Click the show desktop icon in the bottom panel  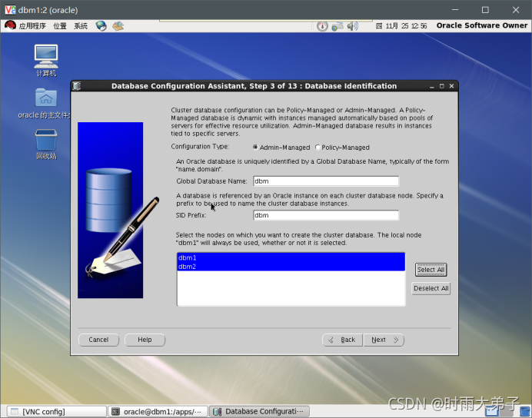(x=525, y=411)
